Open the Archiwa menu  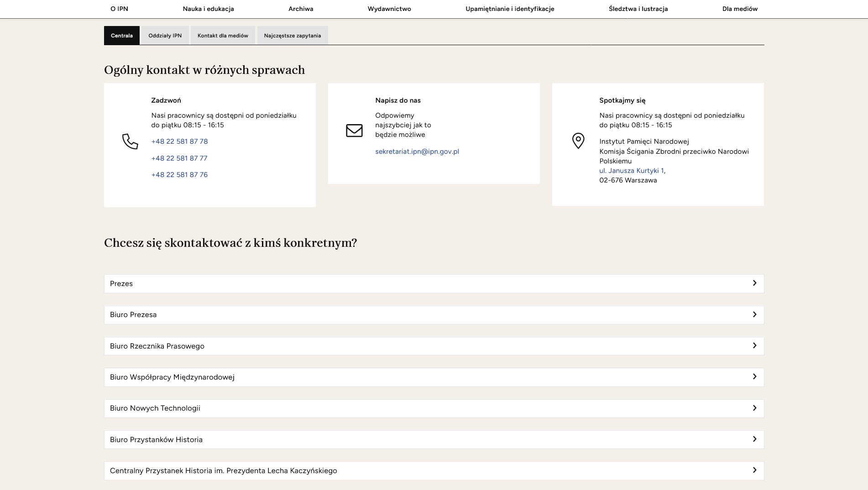point(301,9)
